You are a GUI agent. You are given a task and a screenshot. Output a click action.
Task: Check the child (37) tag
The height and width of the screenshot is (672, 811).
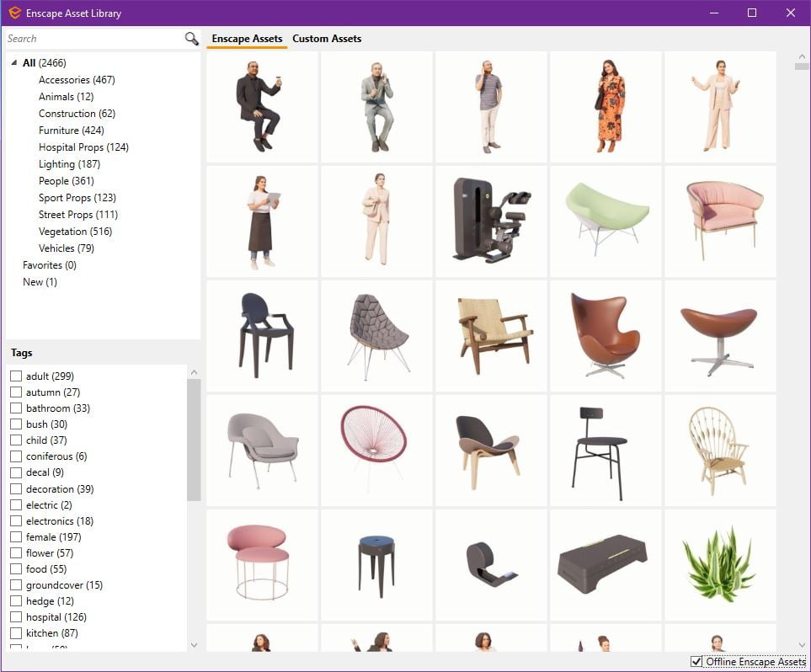click(x=16, y=440)
